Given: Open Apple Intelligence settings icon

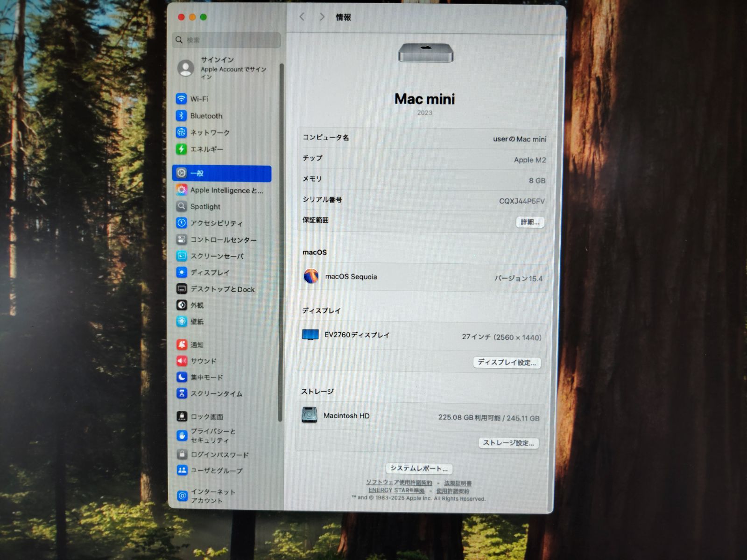Looking at the screenshot, I should click(x=181, y=190).
